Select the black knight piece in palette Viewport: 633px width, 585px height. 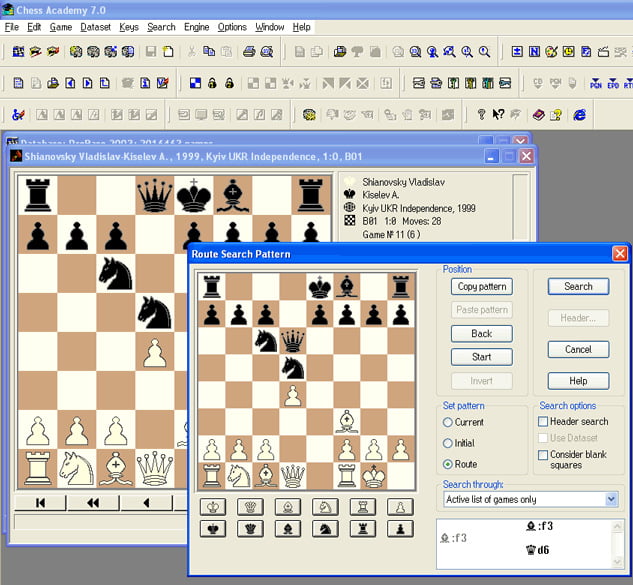[325, 529]
